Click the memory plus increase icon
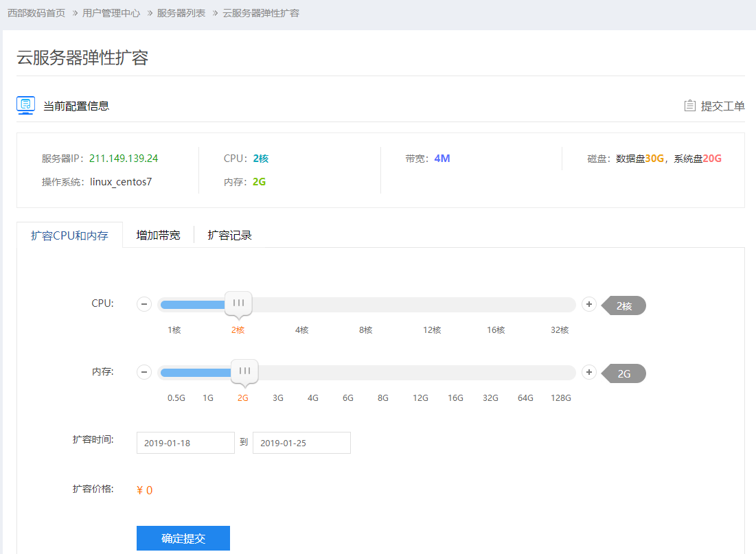The height and width of the screenshot is (554, 756). (x=588, y=372)
